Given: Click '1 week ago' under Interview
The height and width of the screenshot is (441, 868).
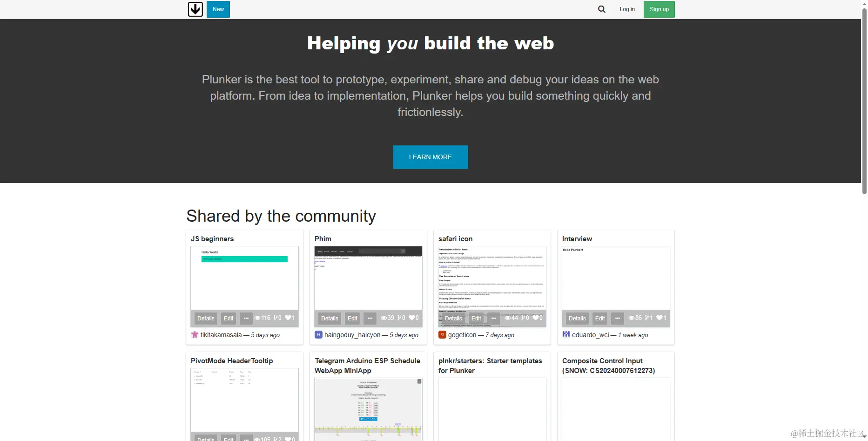Looking at the screenshot, I should tap(633, 335).
